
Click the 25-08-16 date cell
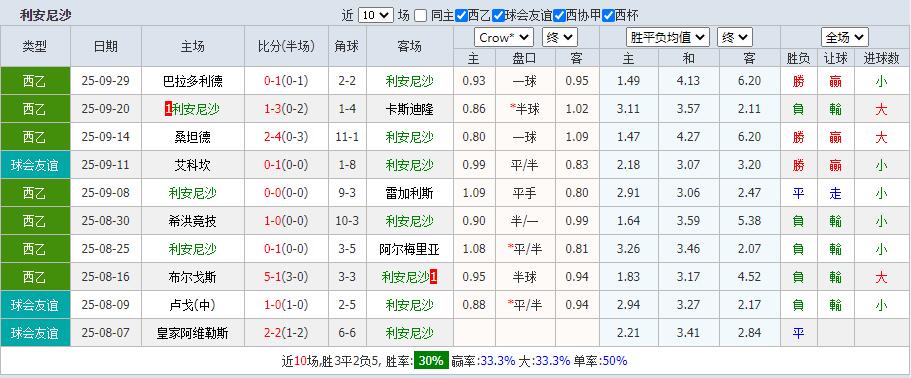(106, 277)
